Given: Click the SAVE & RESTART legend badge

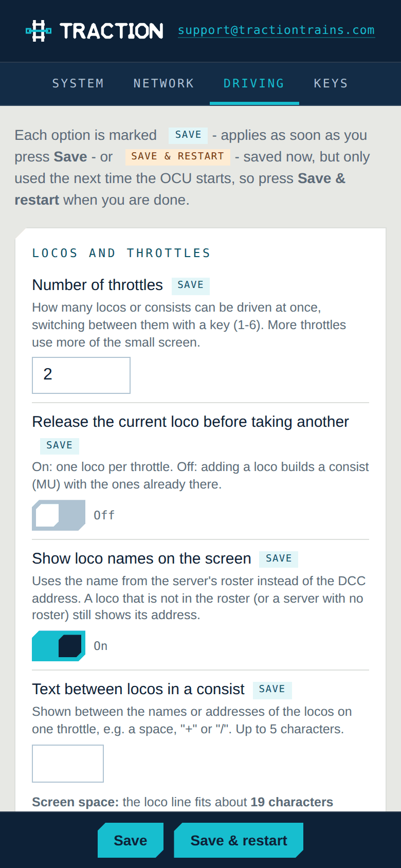Looking at the screenshot, I should coord(178,156).
